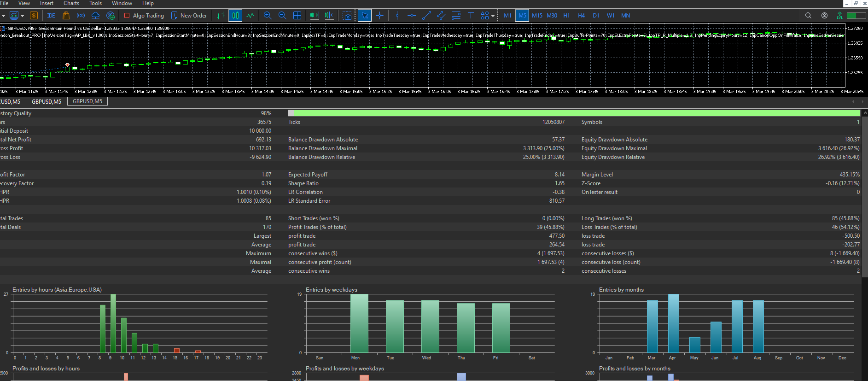Switch to the last GBPUSD,M5 tab
Viewport: 868px width, 381px height.
click(x=87, y=101)
